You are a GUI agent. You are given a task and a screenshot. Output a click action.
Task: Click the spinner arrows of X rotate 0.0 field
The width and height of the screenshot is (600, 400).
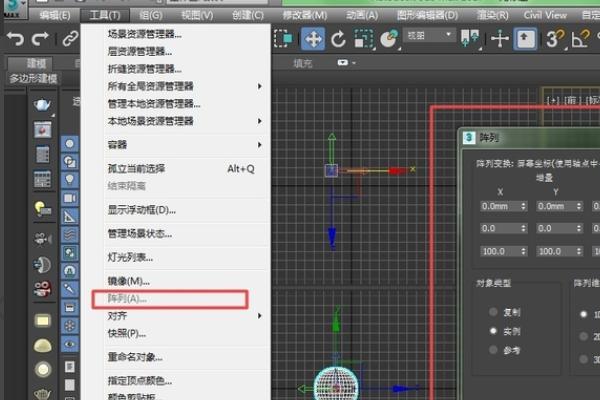[x=523, y=229]
